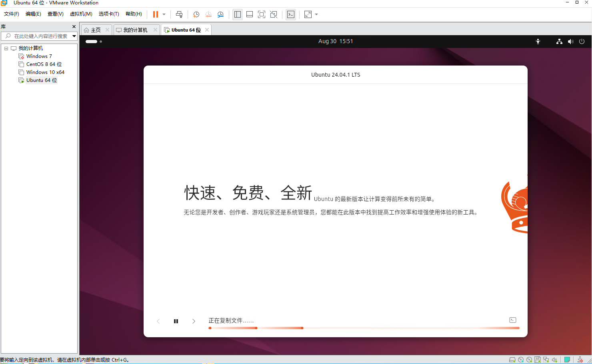Collapse the 我的计算机 tree node
Screen dimensions: 592x364
point(6,48)
